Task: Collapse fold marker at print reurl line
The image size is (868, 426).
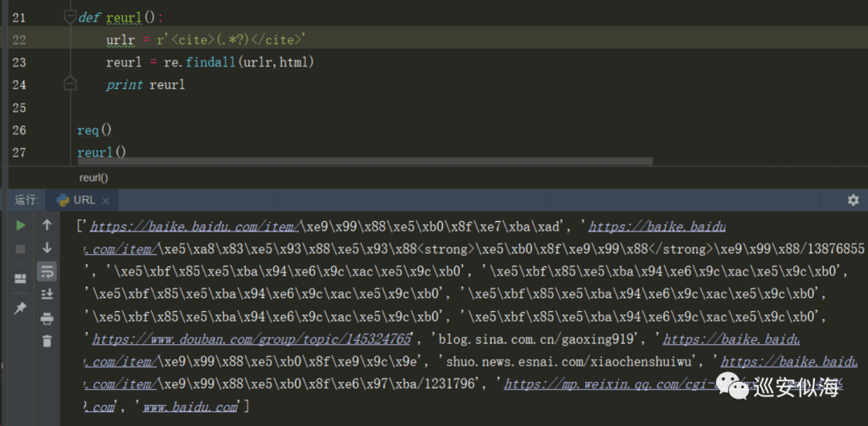Action: coord(70,84)
